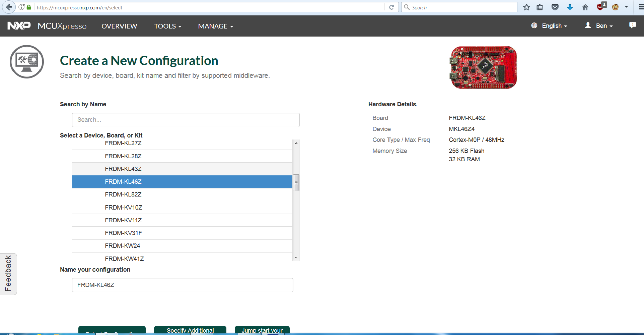The width and height of the screenshot is (644, 335).
Task: Open the Ben user account menu
Action: pos(599,26)
